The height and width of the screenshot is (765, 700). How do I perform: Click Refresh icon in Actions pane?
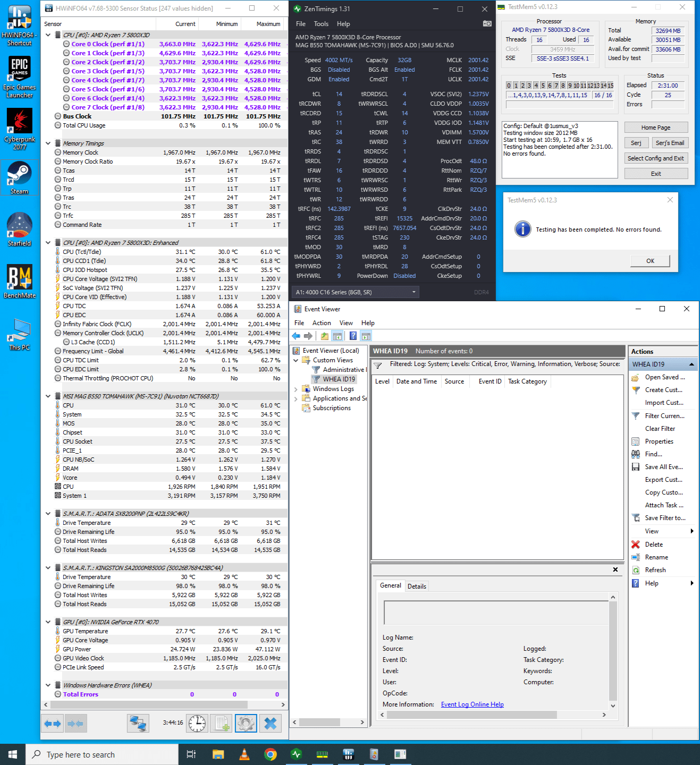click(635, 570)
